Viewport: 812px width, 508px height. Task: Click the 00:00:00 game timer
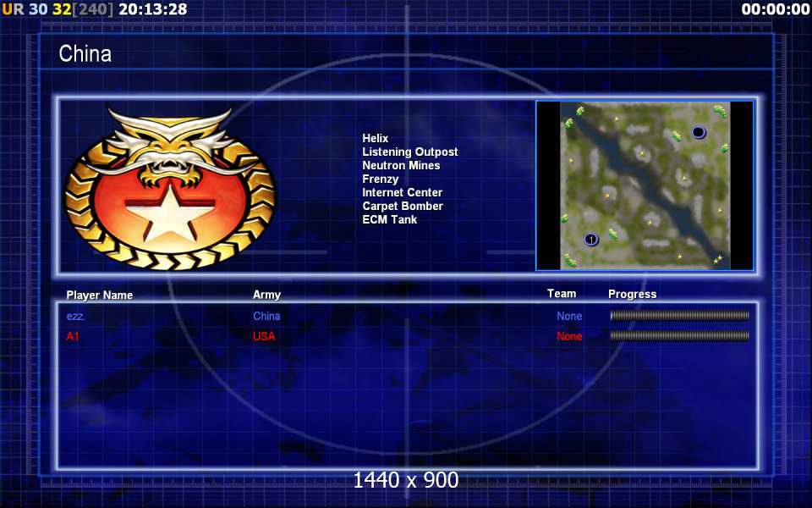(x=776, y=9)
